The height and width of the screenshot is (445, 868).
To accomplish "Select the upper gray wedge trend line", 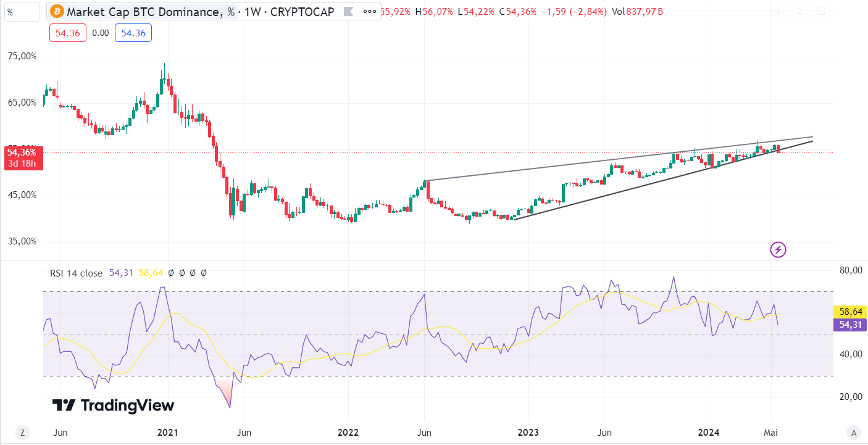I will point(617,159).
